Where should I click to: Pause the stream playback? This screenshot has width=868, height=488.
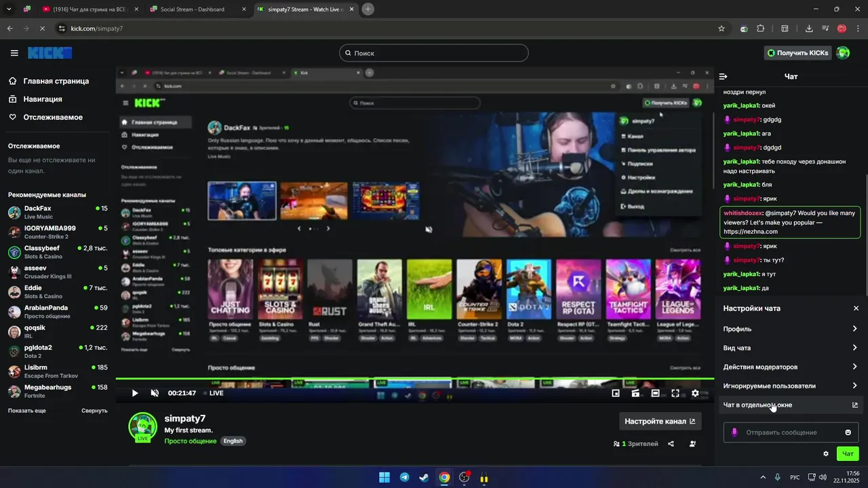135,393
